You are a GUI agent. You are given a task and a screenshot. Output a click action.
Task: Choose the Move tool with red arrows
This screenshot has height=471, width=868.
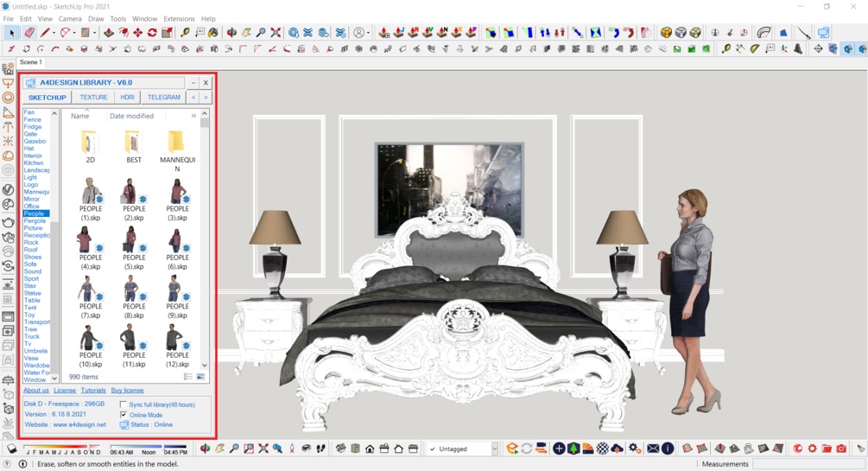coord(137,33)
